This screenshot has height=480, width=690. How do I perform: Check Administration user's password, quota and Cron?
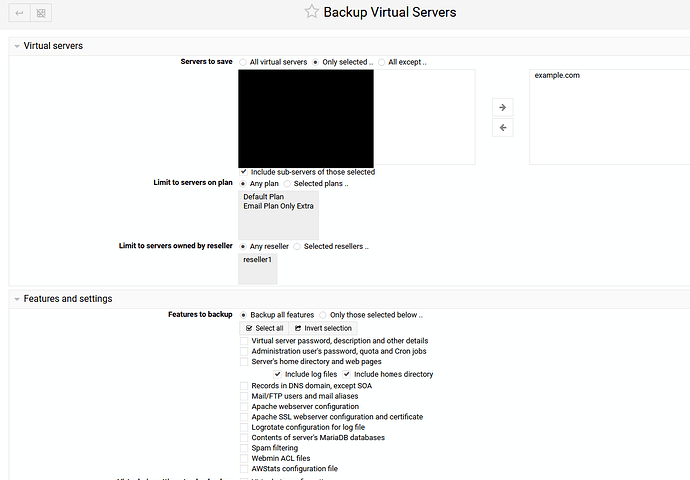[x=244, y=352]
